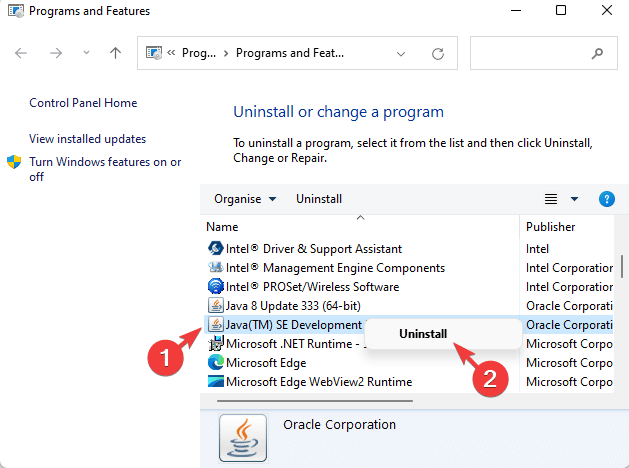The image size is (629, 468).
Task: Click 'Programs and Feat...' breadcrumb
Action: (290, 53)
